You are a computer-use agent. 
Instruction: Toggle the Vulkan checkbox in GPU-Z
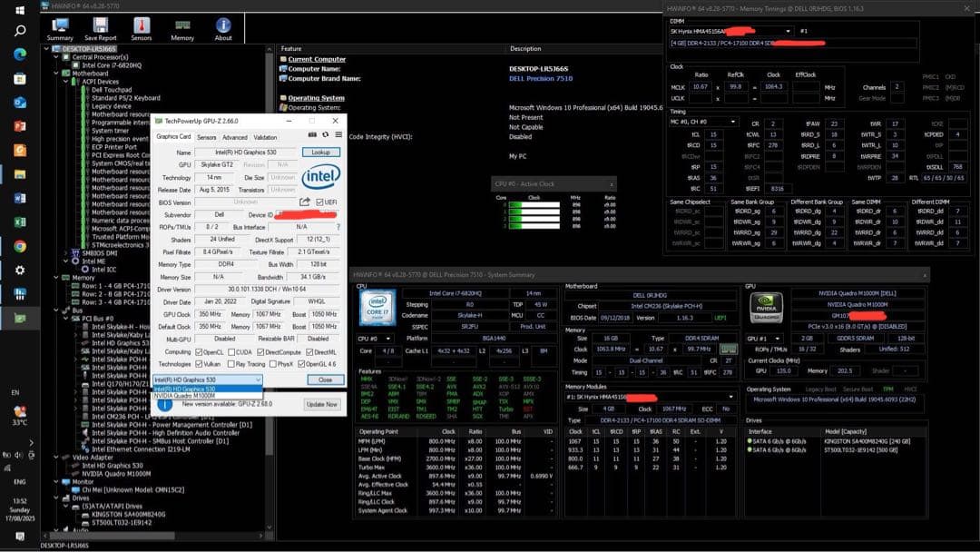(x=199, y=364)
